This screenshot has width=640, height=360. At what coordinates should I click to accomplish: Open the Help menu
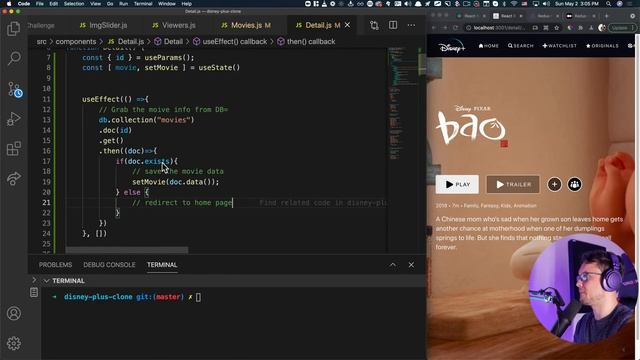pyautogui.click(x=187, y=4)
